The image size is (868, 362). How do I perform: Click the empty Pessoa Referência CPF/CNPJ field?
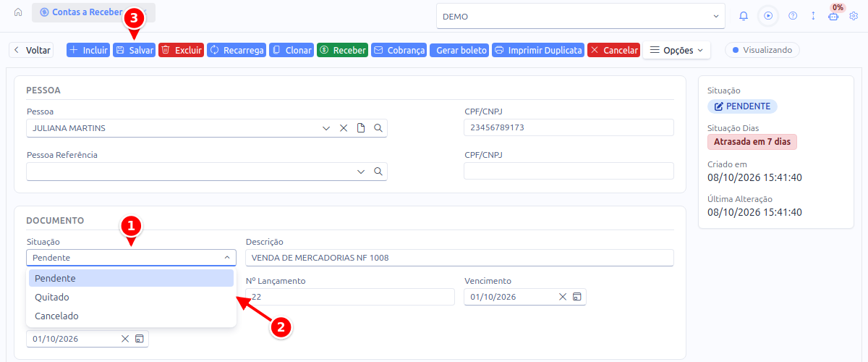click(x=569, y=171)
